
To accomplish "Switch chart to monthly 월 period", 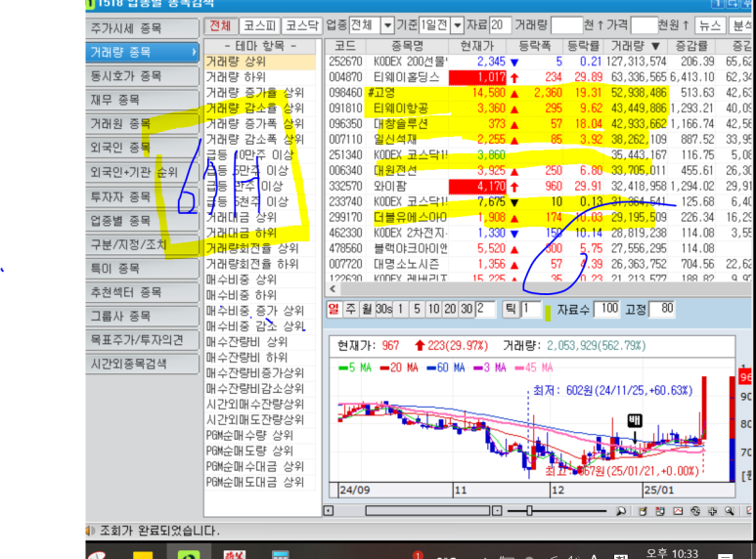I will pyautogui.click(x=367, y=309).
